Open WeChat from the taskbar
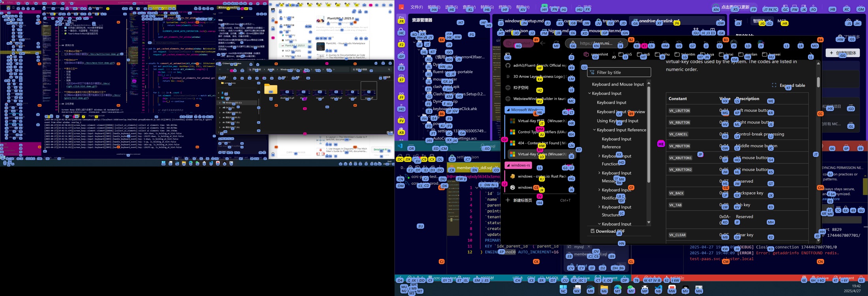The image size is (868, 296). coord(631,289)
